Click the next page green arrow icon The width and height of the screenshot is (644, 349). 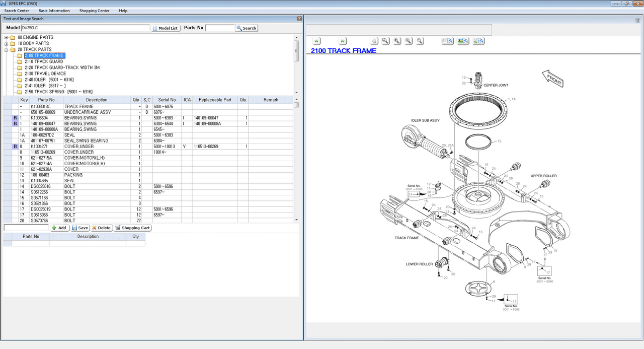[x=342, y=41]
